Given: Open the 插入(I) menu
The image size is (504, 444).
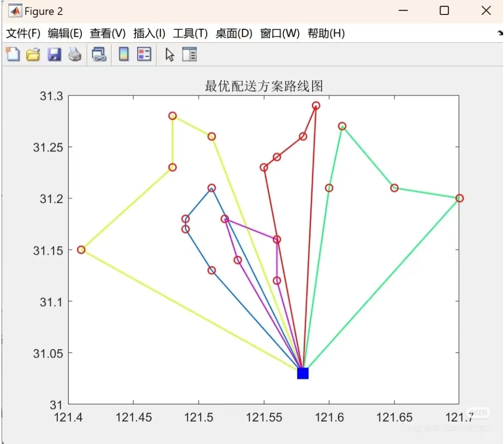Looking at the screenshot, I should click(149, 34).
